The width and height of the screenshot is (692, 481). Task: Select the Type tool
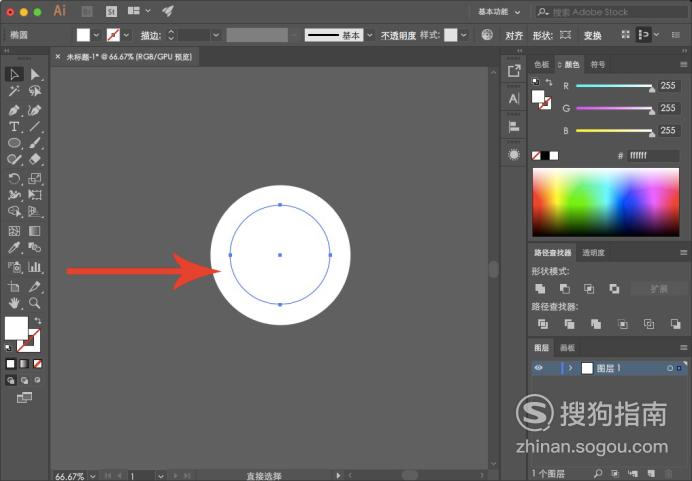pos(14,127)
